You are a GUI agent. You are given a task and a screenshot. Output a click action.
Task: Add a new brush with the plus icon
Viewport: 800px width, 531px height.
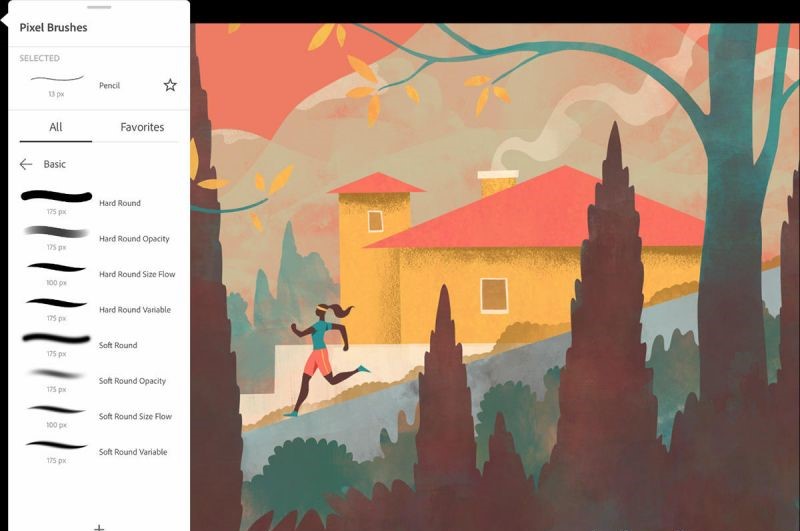[98, 526]
